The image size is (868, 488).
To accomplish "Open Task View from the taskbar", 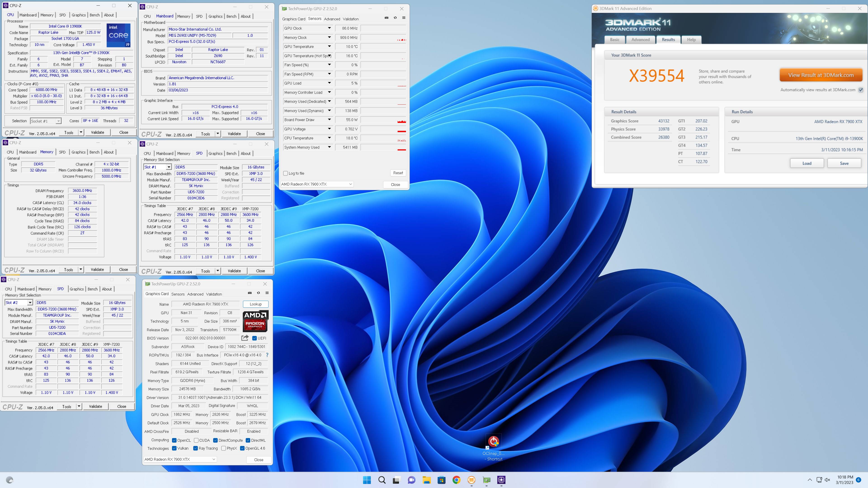I will (396, 480).
